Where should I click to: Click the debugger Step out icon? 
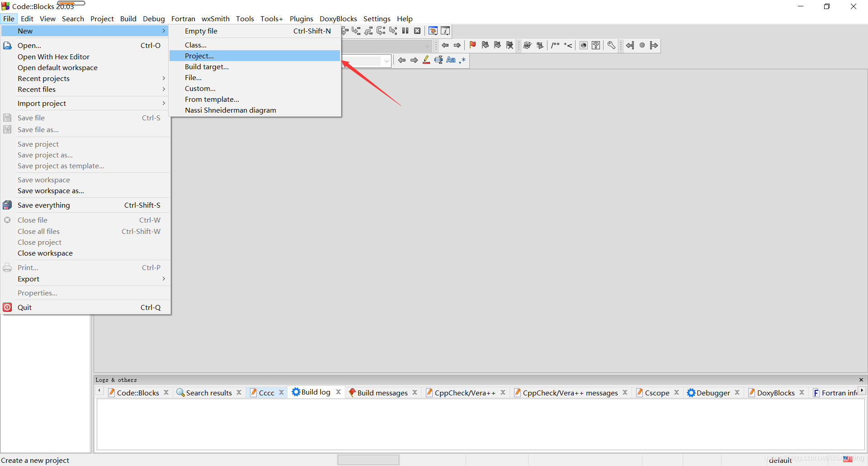[368, 31]
